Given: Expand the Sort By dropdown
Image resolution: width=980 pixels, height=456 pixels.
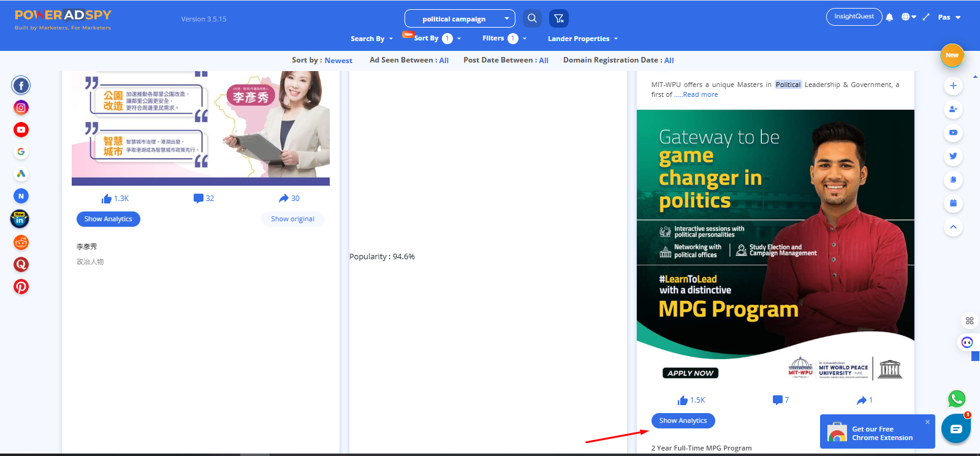Looking at the screenshot, I should coord(437,38).
